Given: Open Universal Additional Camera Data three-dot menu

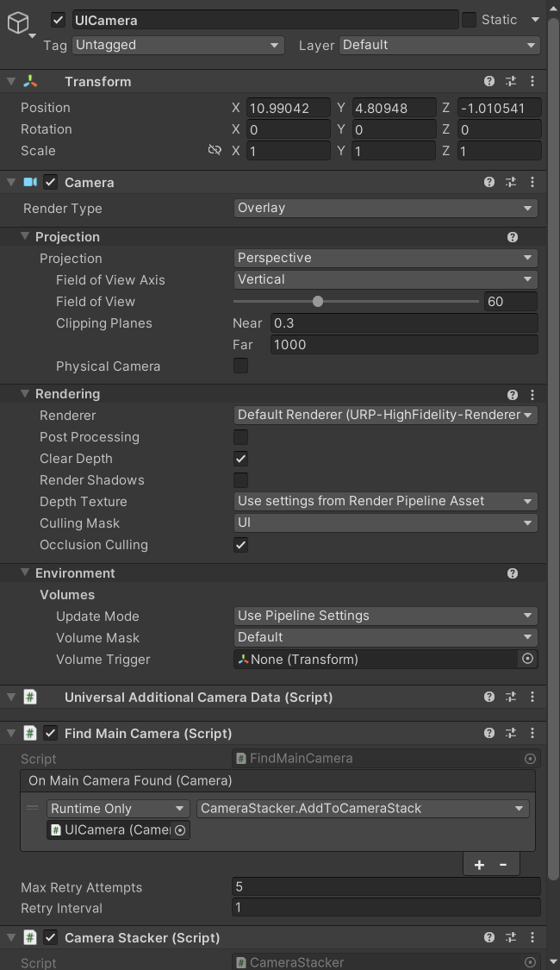Looking at the screenshot, I should coord(532,697).
